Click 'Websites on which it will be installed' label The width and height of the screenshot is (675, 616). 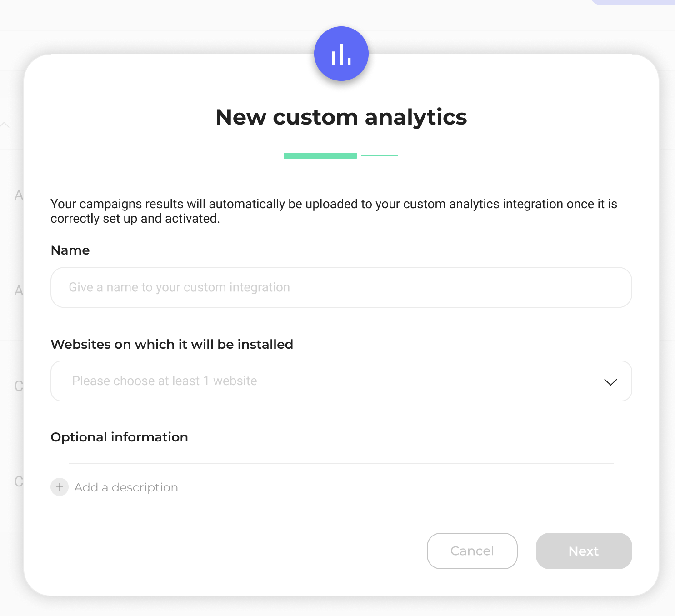(172, 344)
